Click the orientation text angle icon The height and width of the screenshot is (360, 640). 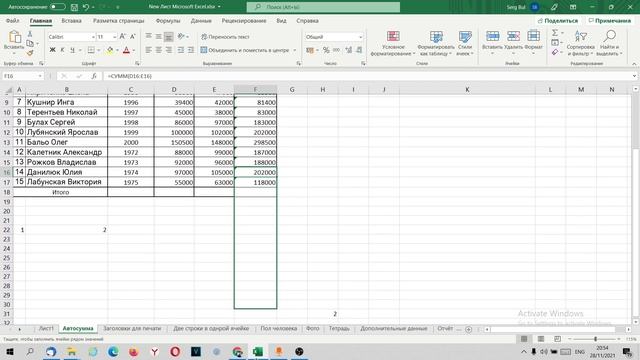point(181,37)
